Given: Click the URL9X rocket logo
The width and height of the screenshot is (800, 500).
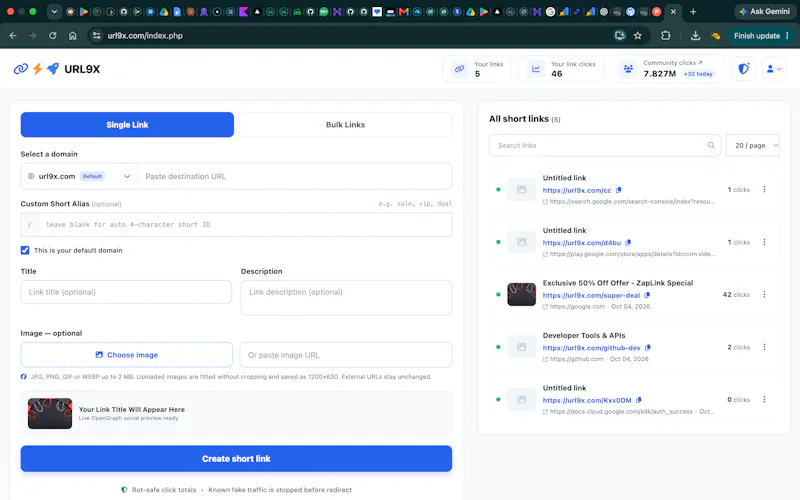Looking at the screenshot, I should [53, 68].
